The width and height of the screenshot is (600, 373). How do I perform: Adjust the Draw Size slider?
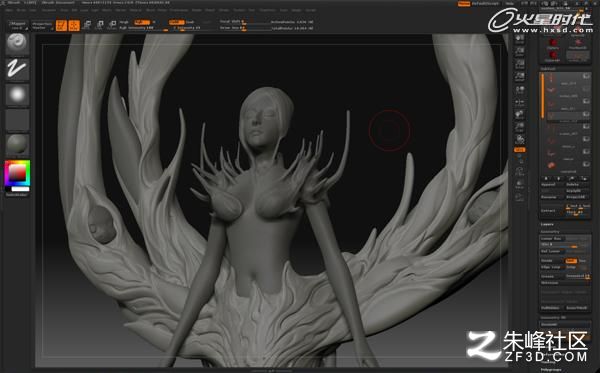pyautogui.click(x=244, y=28)
